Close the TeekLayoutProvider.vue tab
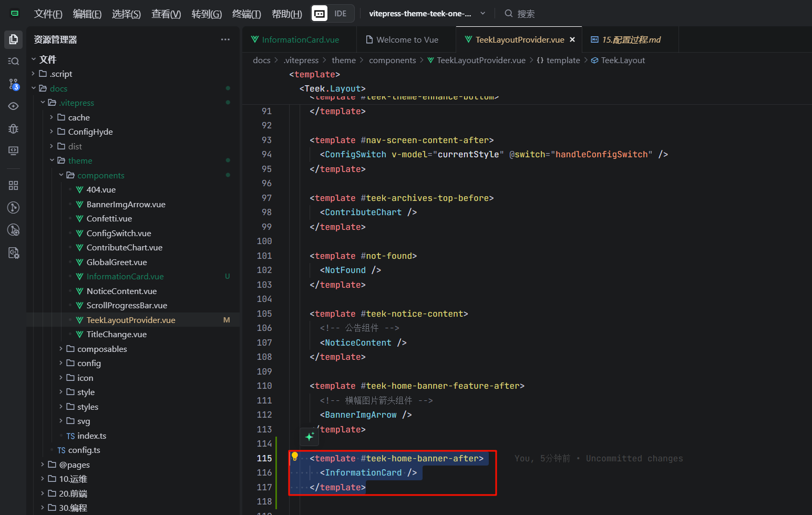Screen dimensions: 812x515 pyautogui.click(x=572, y=39)
